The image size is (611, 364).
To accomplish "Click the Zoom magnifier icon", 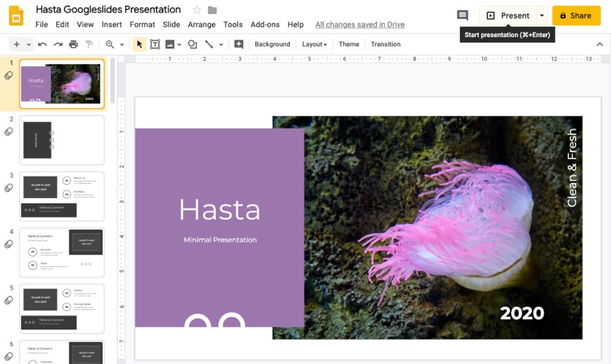I will 110,45.
